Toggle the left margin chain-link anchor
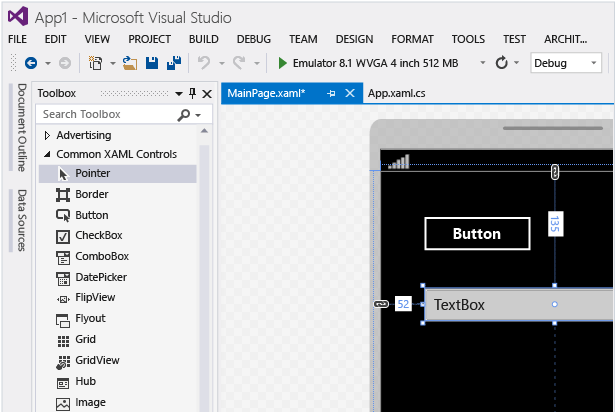 pyautogui.click(x=381, y=304)
